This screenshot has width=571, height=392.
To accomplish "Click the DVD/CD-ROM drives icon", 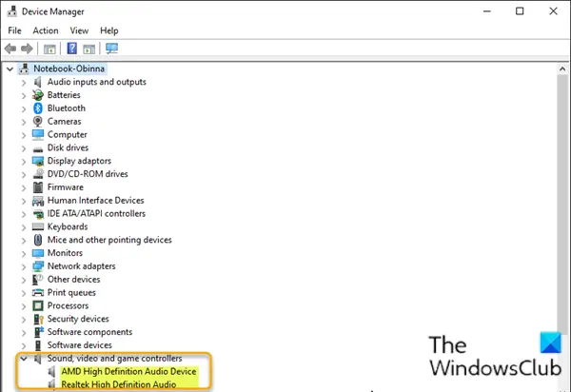I will point(38,174).
